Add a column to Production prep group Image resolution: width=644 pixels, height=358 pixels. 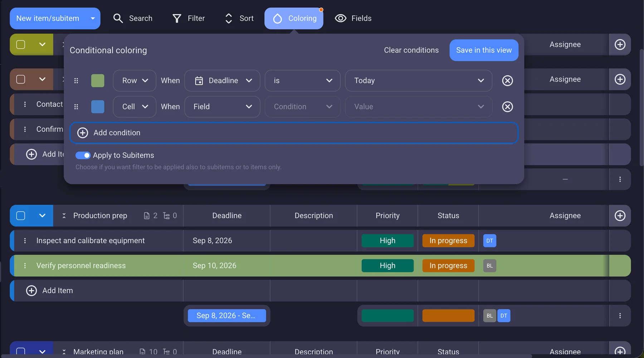click(x=620, y=216)
